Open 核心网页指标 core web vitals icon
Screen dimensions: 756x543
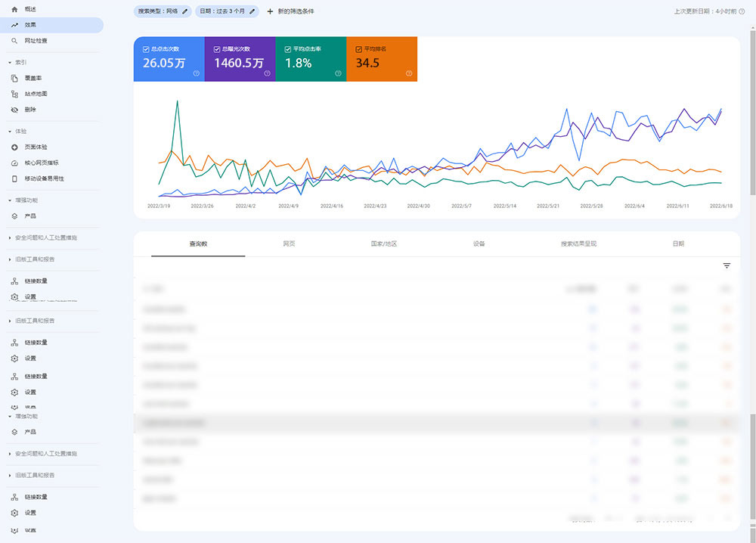14,163
